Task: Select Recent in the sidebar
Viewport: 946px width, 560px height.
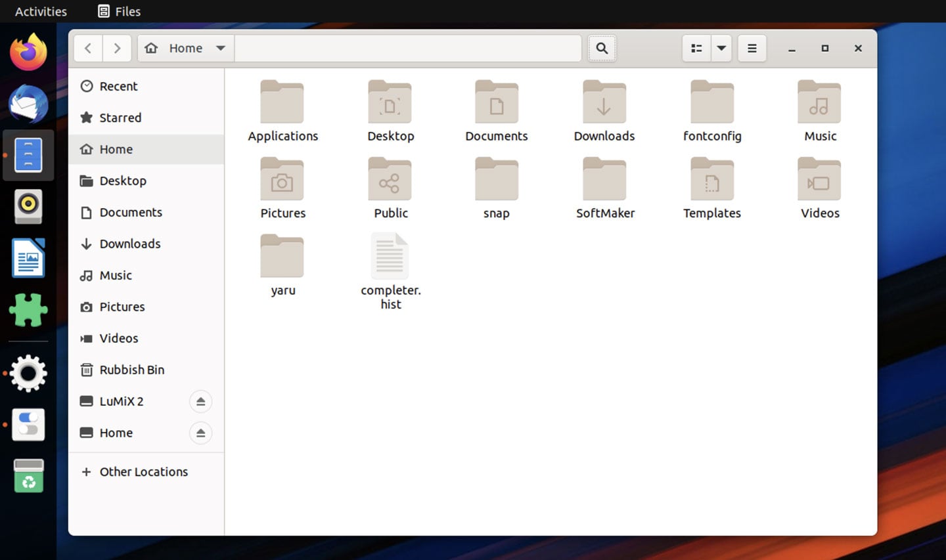Action: 146,86
